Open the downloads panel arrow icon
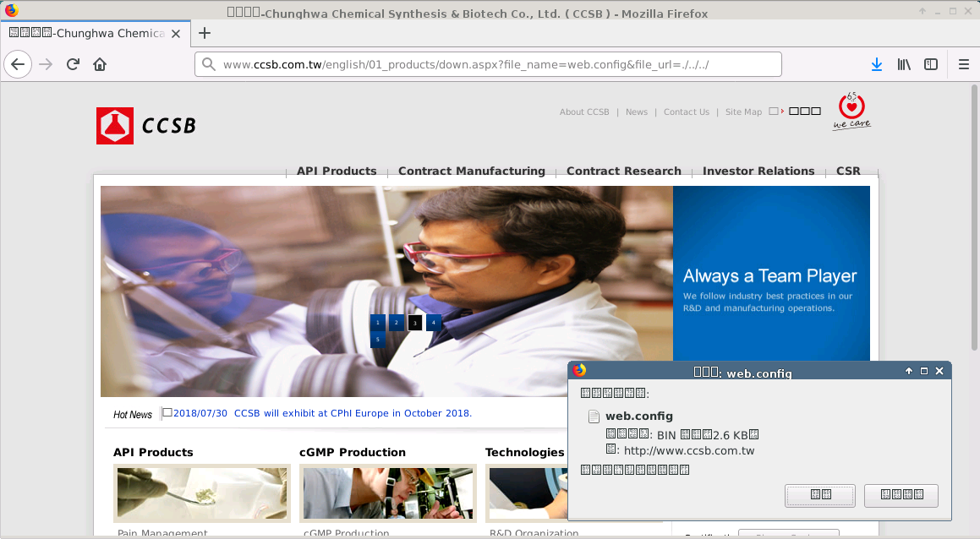This screenshot has width=980, height=539. 877,64
